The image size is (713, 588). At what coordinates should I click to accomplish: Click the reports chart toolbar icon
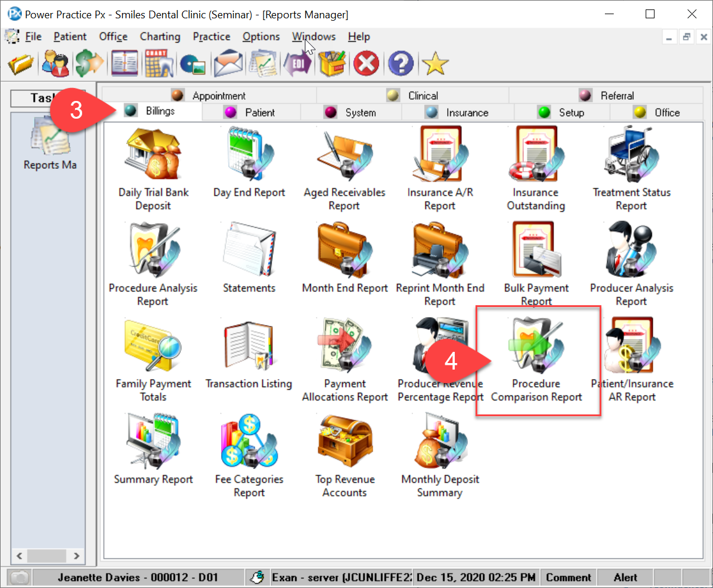pyautogui.click(x=262, y=63)
